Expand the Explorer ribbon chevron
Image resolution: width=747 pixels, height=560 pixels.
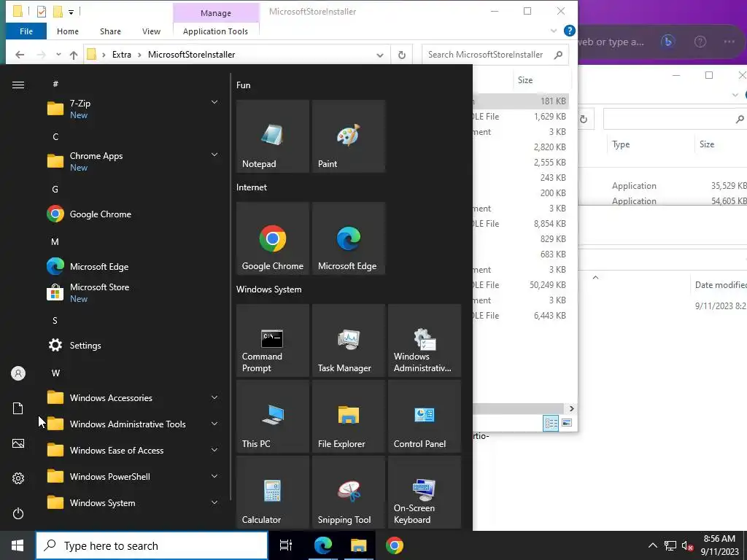click(x=554, y=31)
